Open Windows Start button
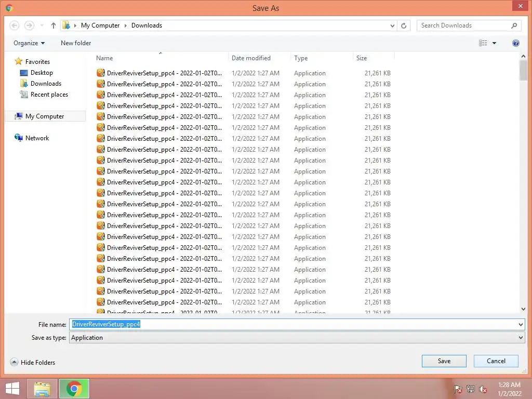This screenshot has height=399, width=532. 12,389
